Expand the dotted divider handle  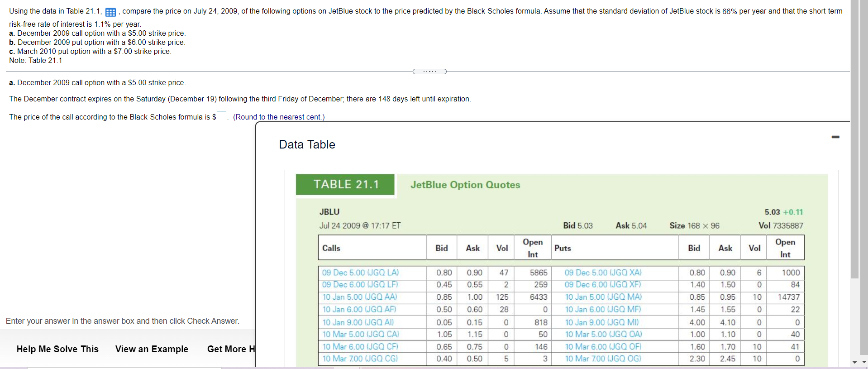click(x=429, y=72)
